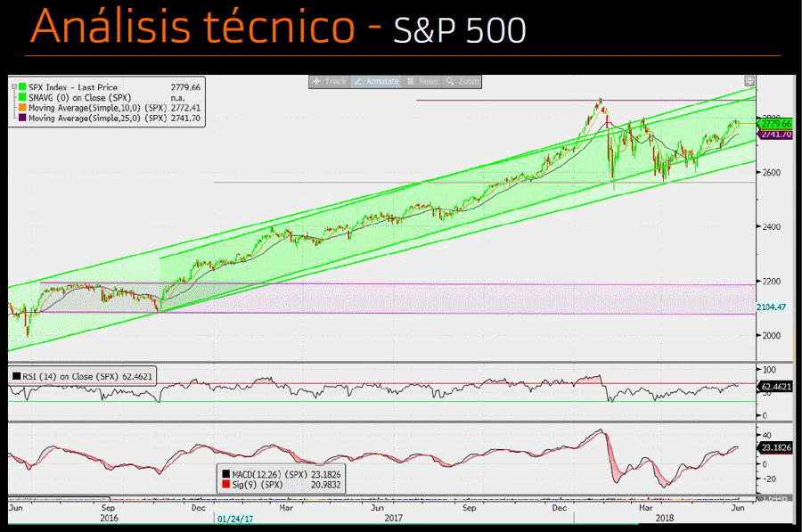Click green swatch of SMAVG (0) on Close
The width and height of the screenshot is (802, 532).
22,97
